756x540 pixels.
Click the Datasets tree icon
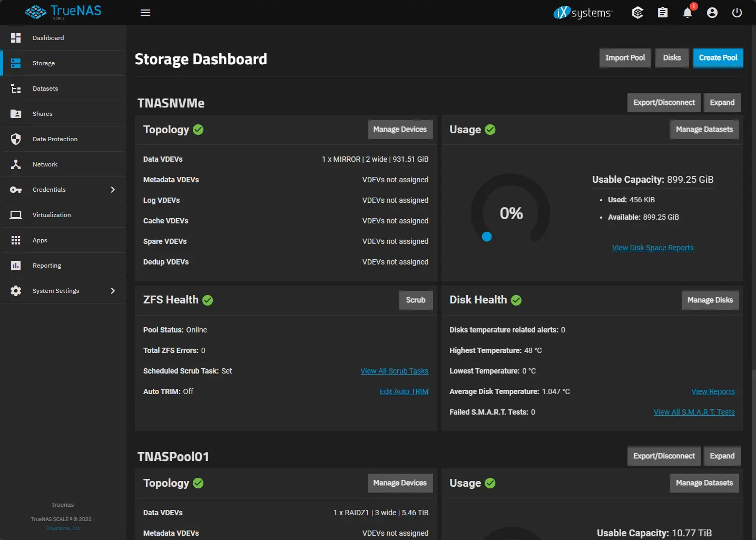click(x=16, y=89)
